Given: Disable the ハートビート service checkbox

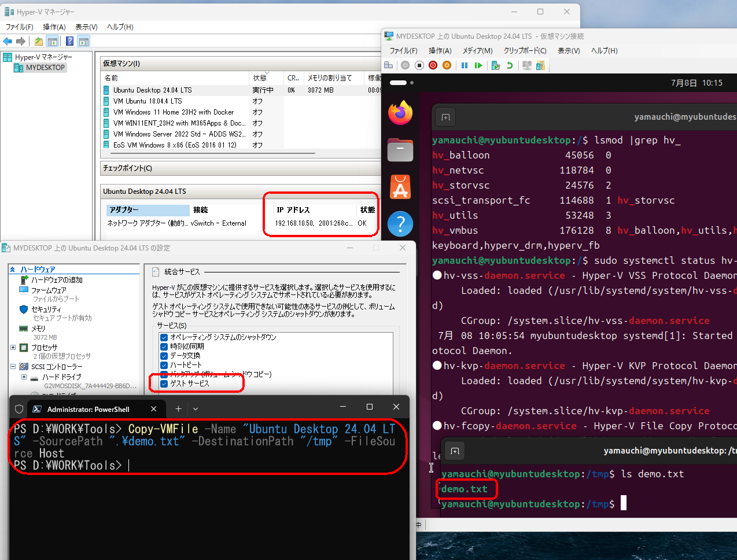Looking at the screenshot, I should [164, 365].
